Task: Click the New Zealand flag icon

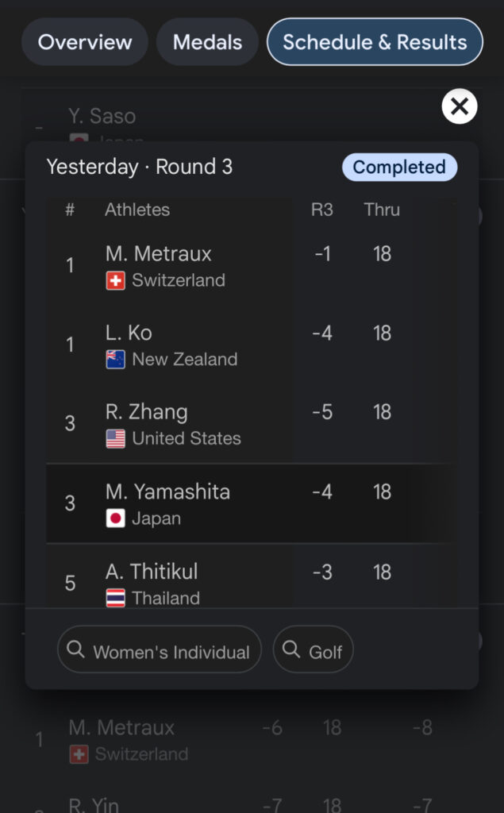Action: 116,360
